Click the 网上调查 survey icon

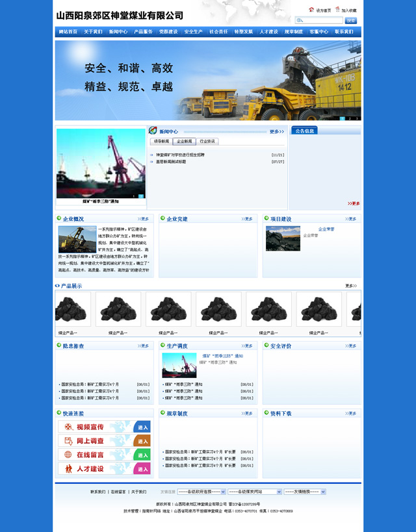68,441
